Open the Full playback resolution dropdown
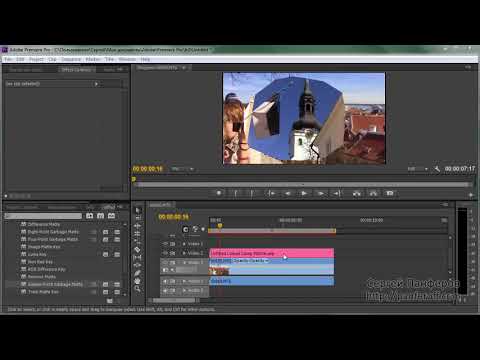 (x=418, y=169)
